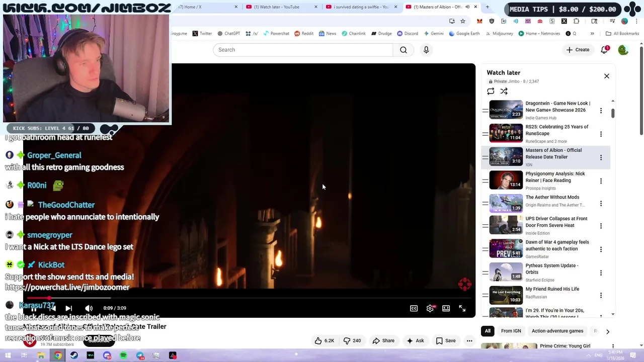
Task: Open options for the Dragontwin playlist video
Action: (x=601, y=111)
